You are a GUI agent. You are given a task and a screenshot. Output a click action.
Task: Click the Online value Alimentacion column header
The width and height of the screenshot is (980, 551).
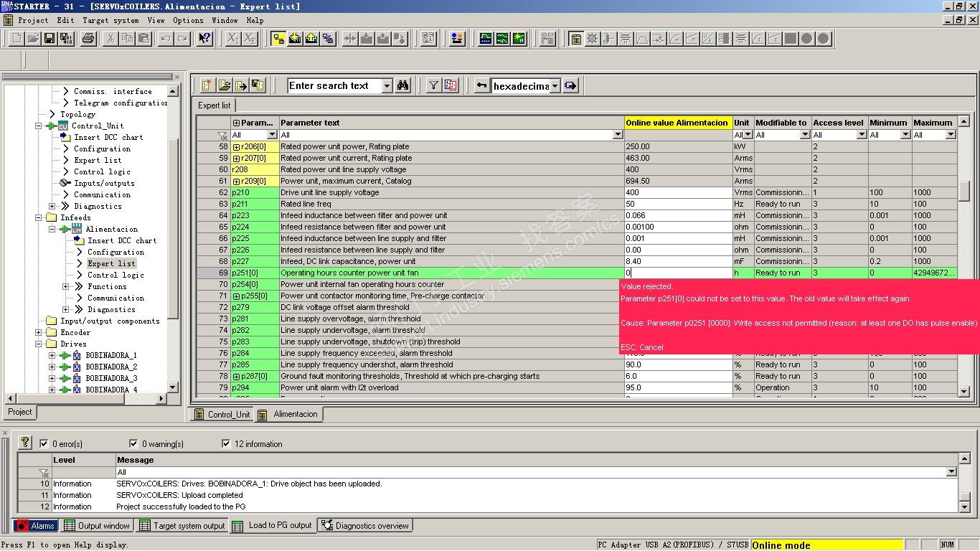tap(677, 123)
